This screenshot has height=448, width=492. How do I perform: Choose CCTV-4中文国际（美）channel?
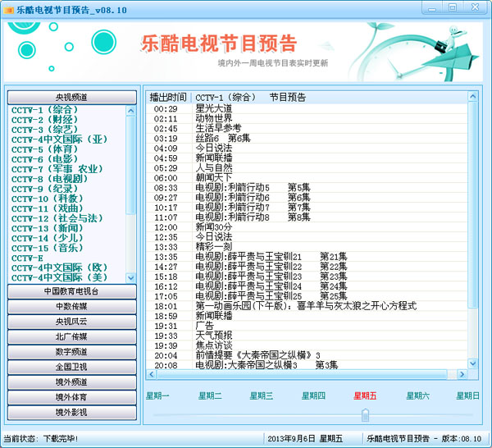60,277
